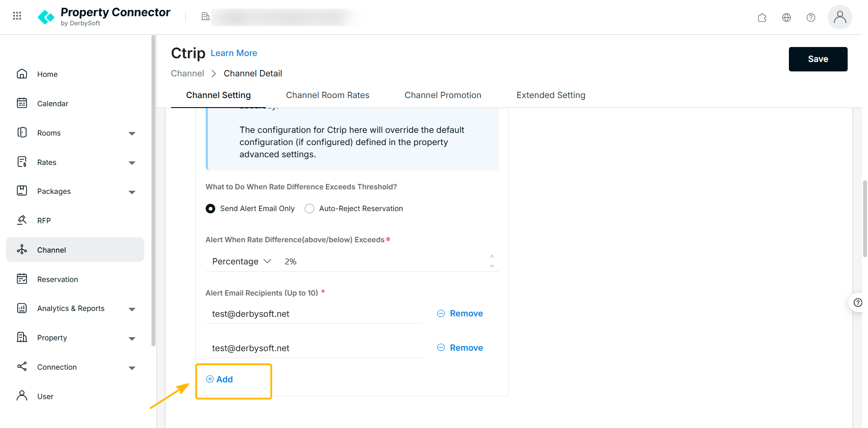
Task: Click the sidebar vertical scrollbar
Action: pos(154,190)
